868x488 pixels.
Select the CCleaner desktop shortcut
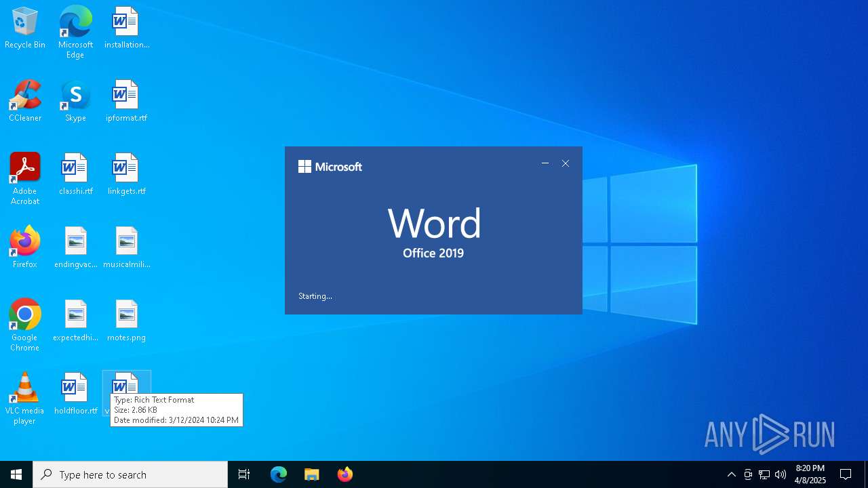(25, 102)
